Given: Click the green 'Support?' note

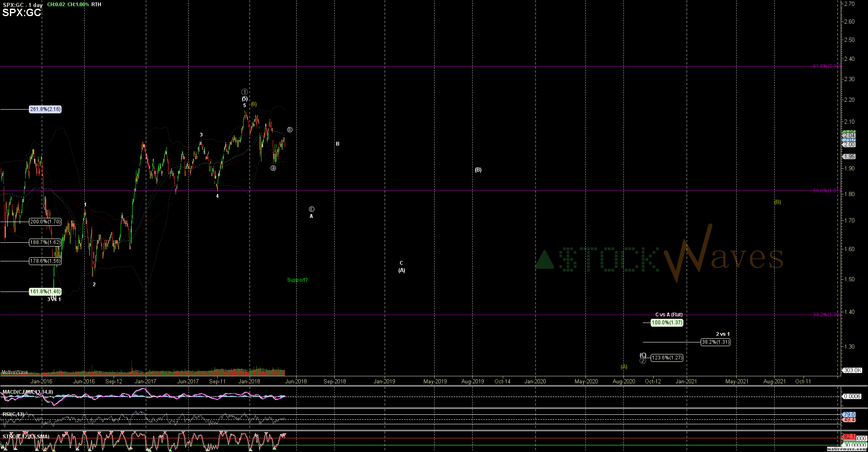Looking at the screenshot, I should coord(297,280).
